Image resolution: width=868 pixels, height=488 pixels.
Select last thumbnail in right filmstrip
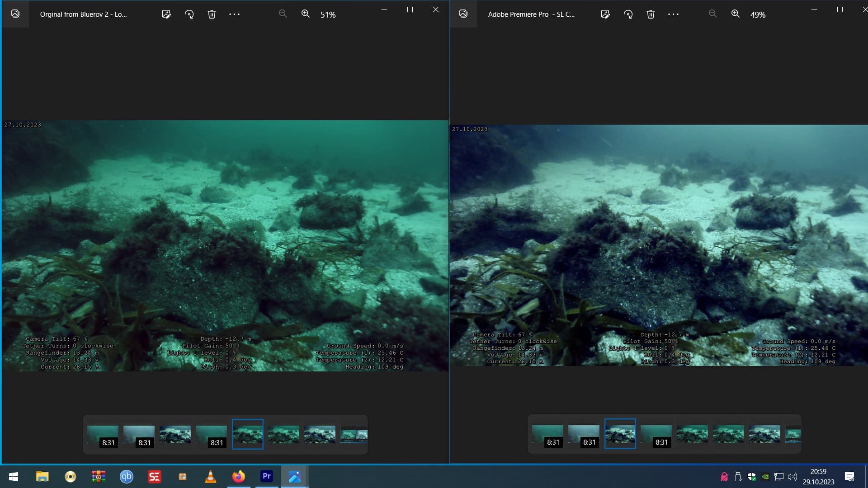point(793,435)
